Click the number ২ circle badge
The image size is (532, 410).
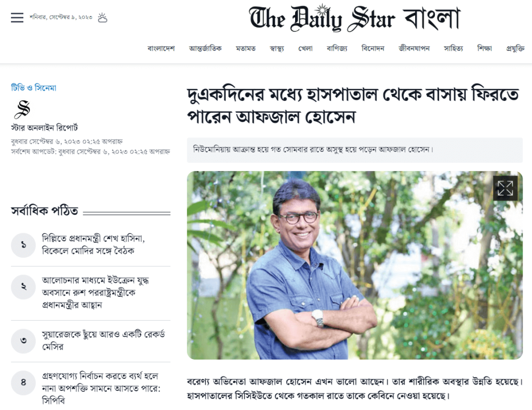click(23, 287)
